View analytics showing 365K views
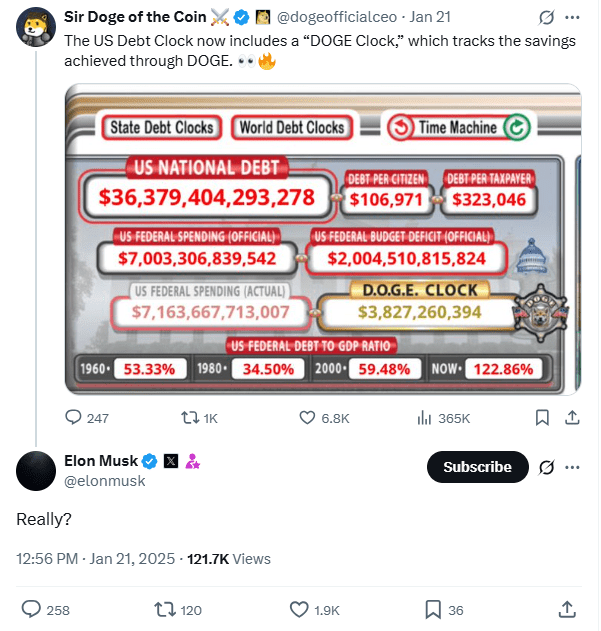 423,418
